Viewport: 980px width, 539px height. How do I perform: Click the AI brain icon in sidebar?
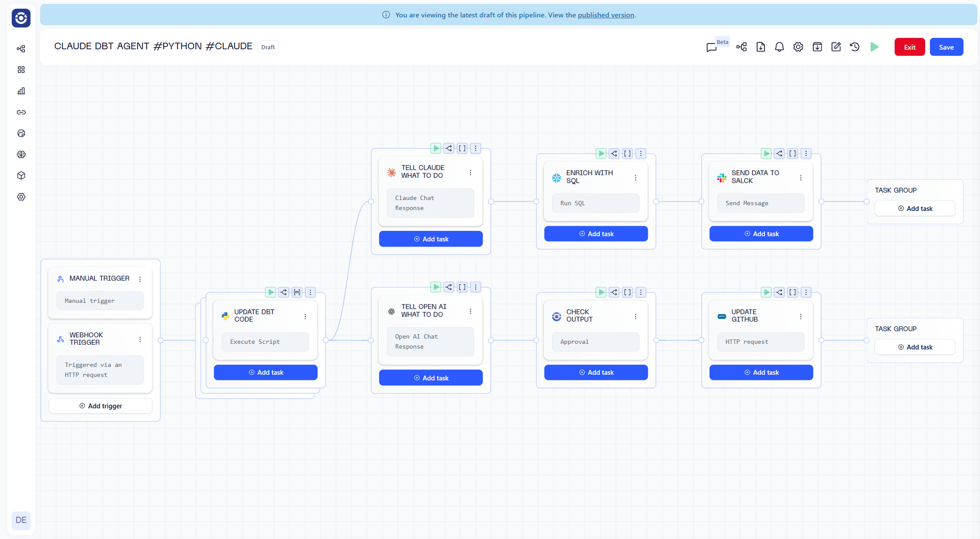coord(21,155)
